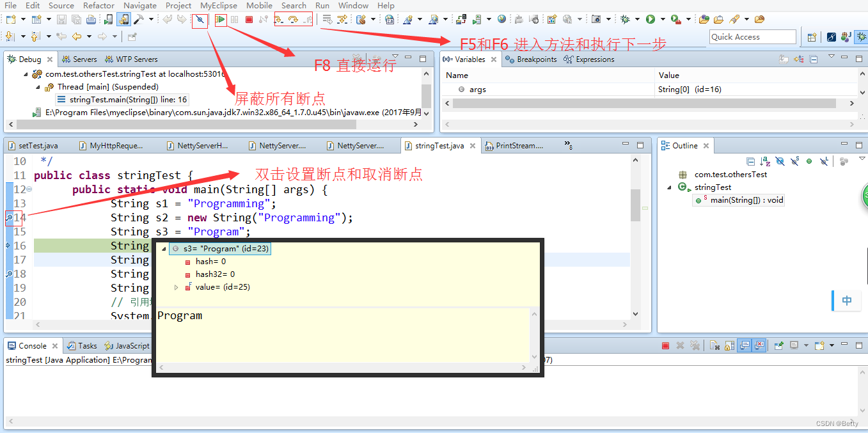The image size is (868, 433).
Task: Show the hidden editor tabs list chevron
Action: point(569,146)
